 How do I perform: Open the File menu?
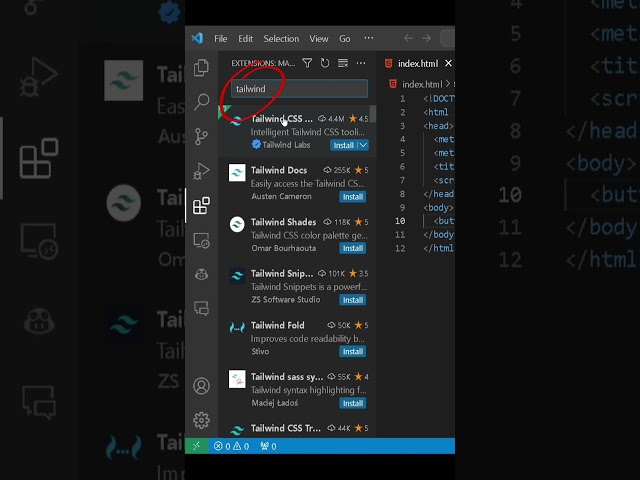pos(220,38)
